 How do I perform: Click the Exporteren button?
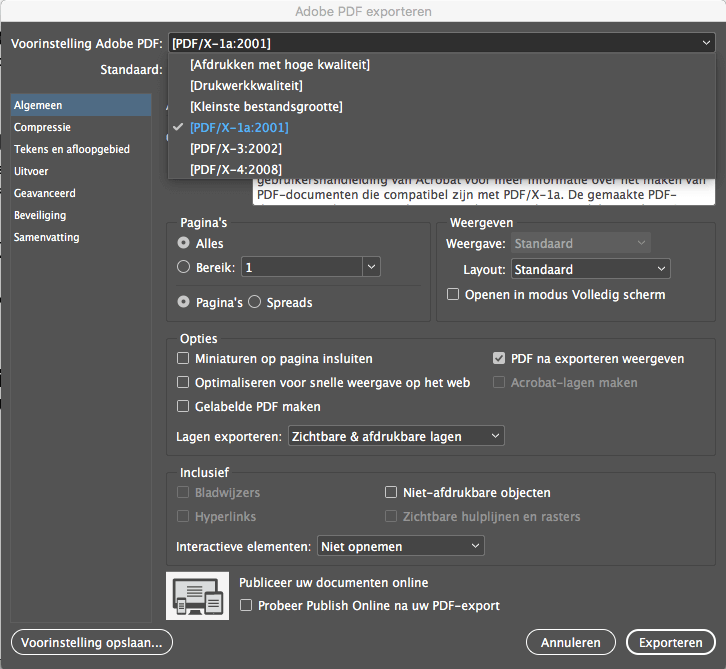[670, 642]
